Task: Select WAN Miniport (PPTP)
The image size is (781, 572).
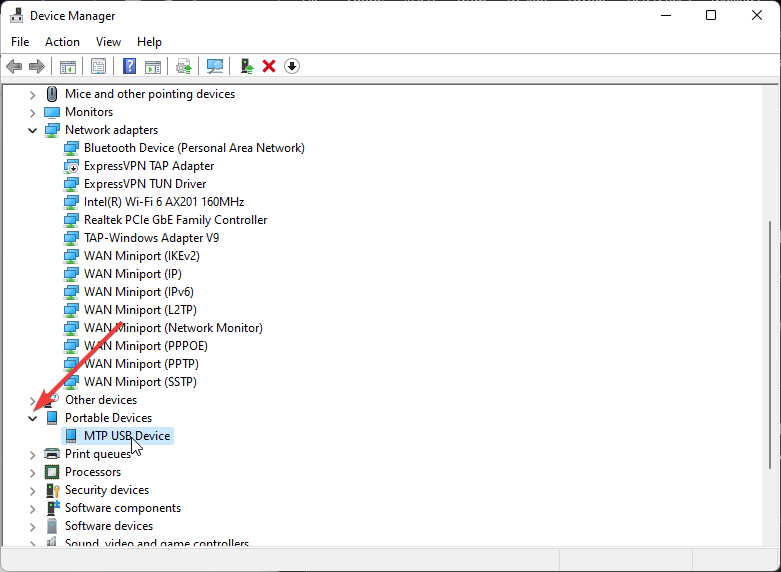Action: [141, 364]
